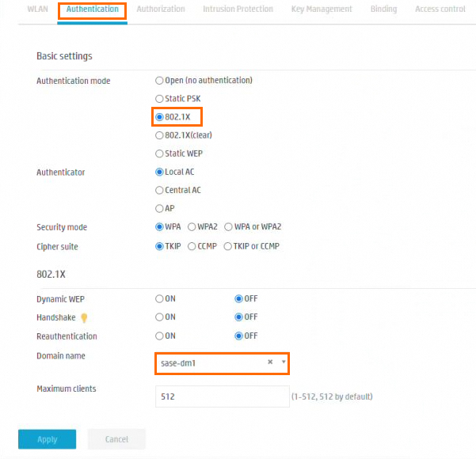Turn Reauthentication ON

coord(159,336)
